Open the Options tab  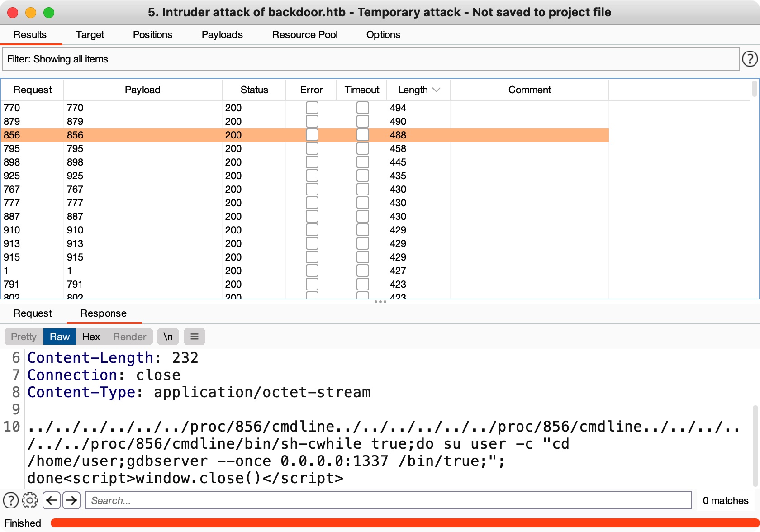tap(383, 35)
